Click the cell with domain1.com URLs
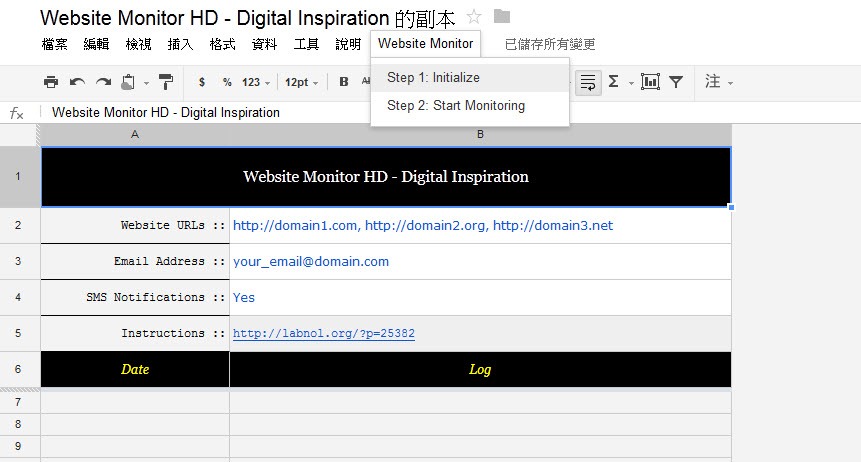 point(480,225)
